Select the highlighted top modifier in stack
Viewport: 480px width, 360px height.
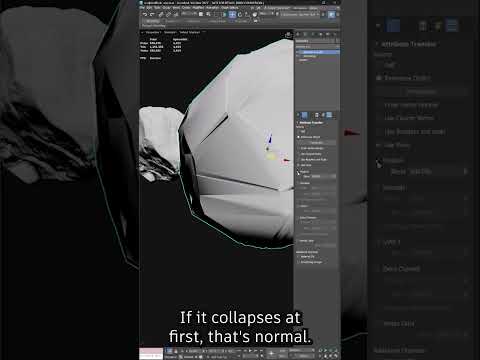[x=318, y=52]
